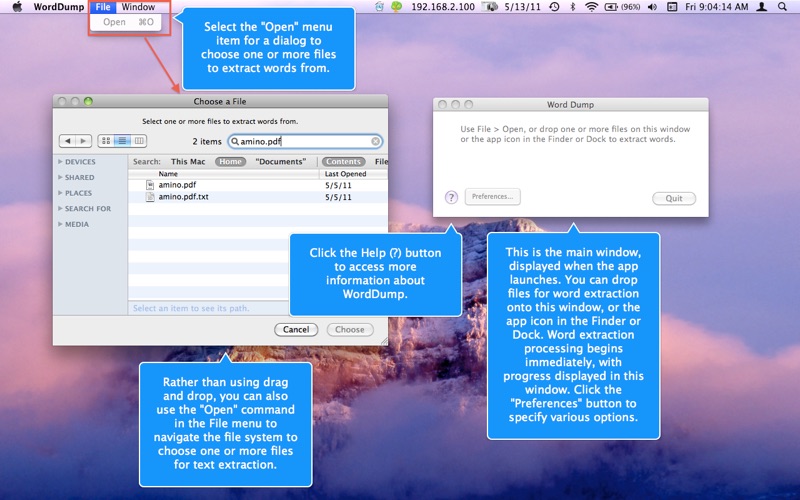Expand the SEARCH FOR sidebar section
The width and height of the screenshot is (800, 500).
pos(60,209)
